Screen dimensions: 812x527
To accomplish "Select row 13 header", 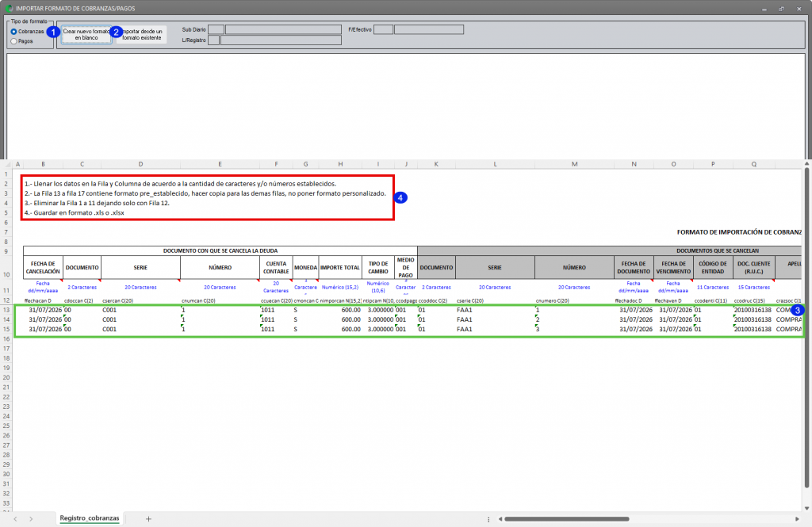I will click(6, 310).
